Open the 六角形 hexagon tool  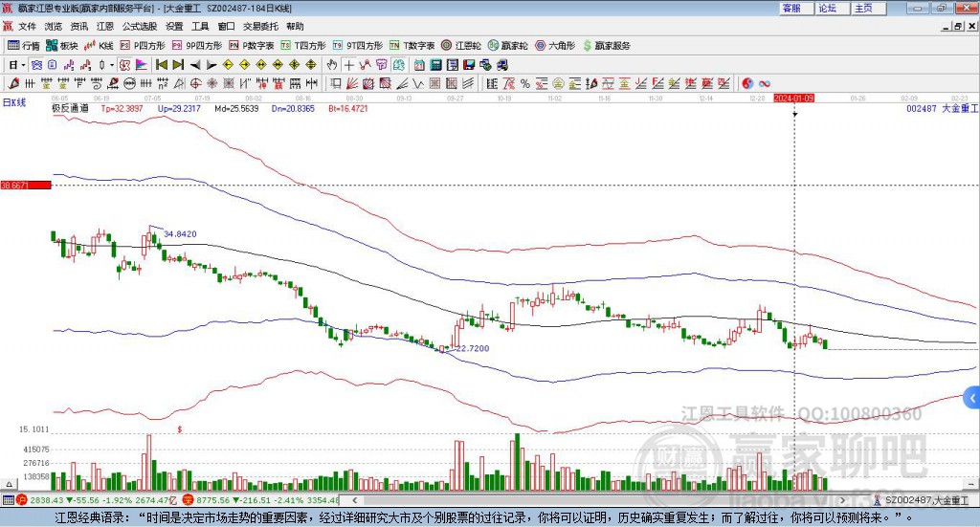click(x=554, y=45)
